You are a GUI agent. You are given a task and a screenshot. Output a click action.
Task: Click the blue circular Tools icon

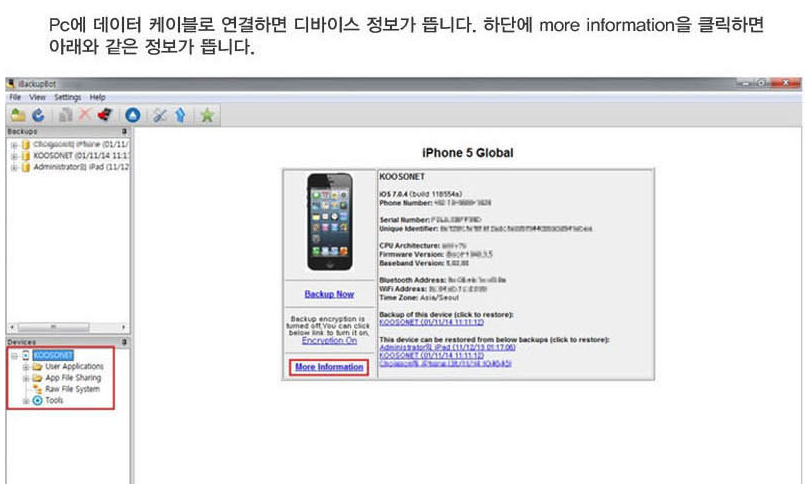pyautogui.click(x=38, y=400)
